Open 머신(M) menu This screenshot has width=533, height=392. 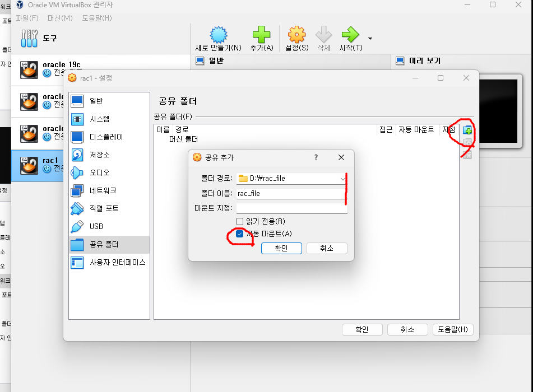click(60, 18)
